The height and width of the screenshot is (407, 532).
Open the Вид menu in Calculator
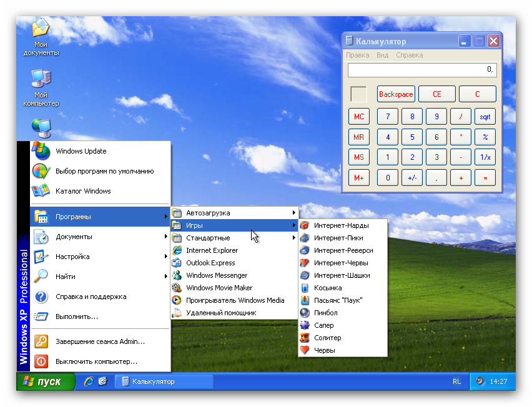[x=382, y=55]
